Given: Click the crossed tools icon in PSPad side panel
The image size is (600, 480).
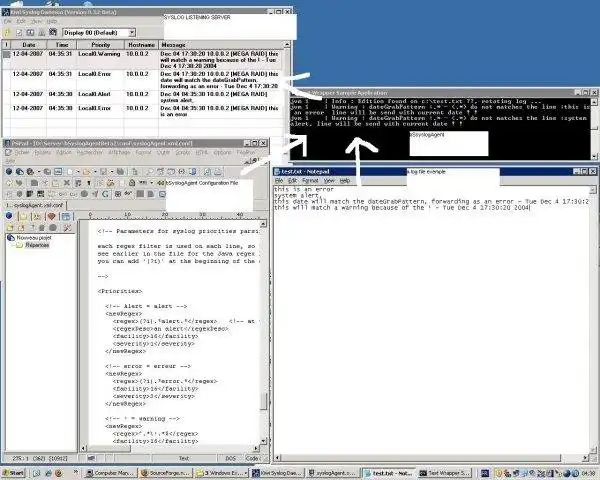Looking at the screenshot, I should [x=67, y=228].
